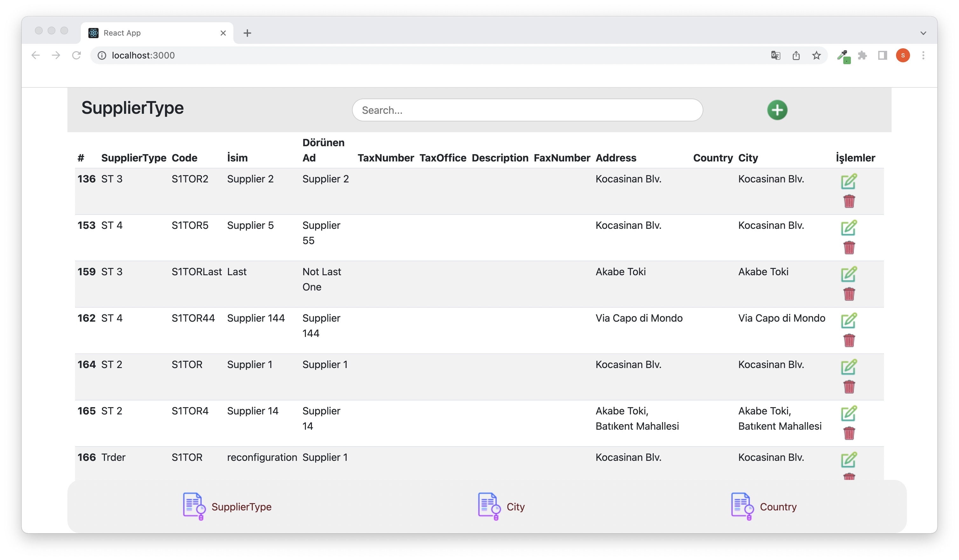Open the color picker extension icon
Screen dimensions: 959x560
(844, 56)
